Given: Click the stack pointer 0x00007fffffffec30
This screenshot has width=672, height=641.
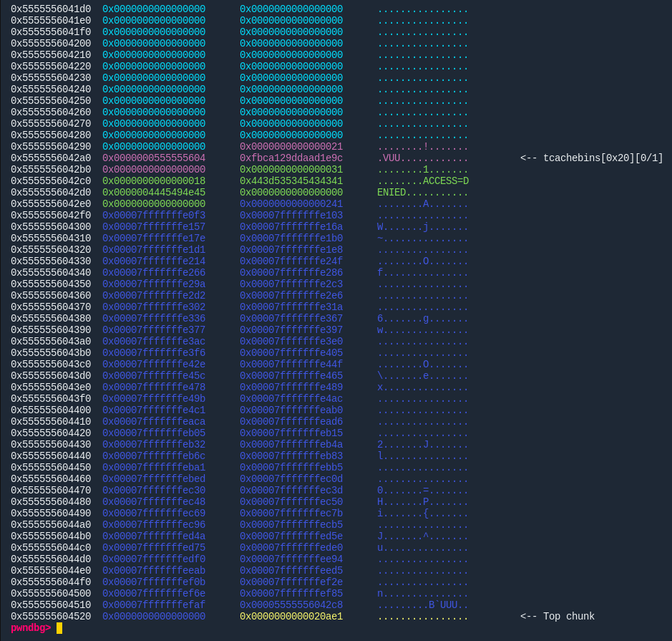Looking at the screenshot, I should click(x=154, y=490).
